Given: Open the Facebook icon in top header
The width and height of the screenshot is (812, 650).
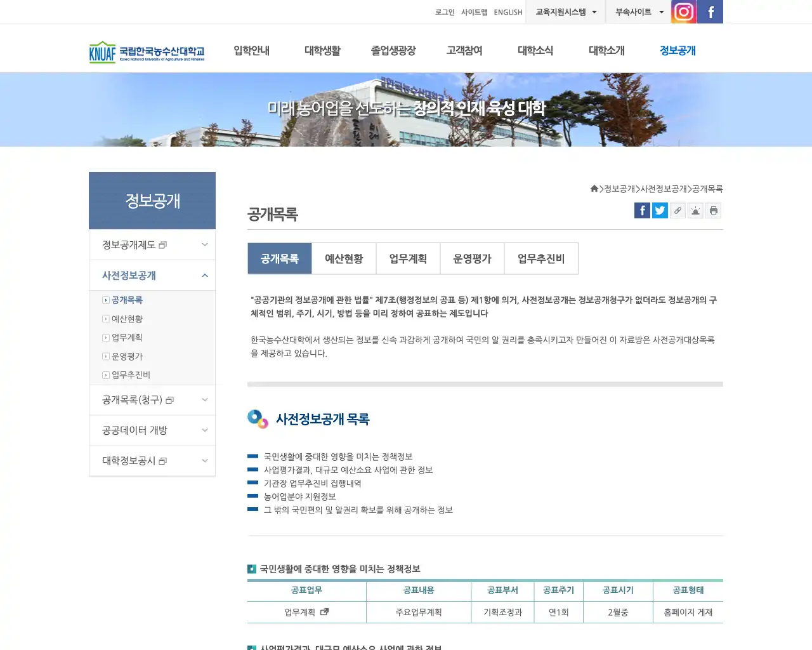Looking at the screenshot, I should click(x=710, y=11).
